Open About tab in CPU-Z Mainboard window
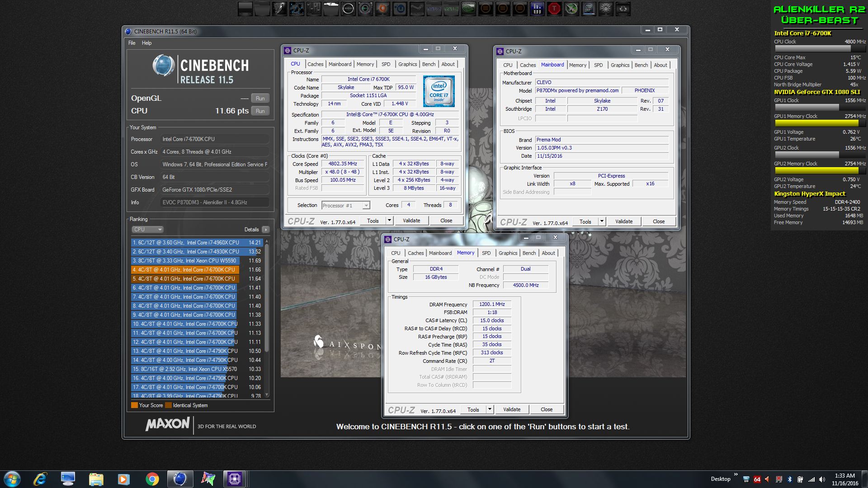The height and width of the screenshot is (488, 868). pos(660,65)
